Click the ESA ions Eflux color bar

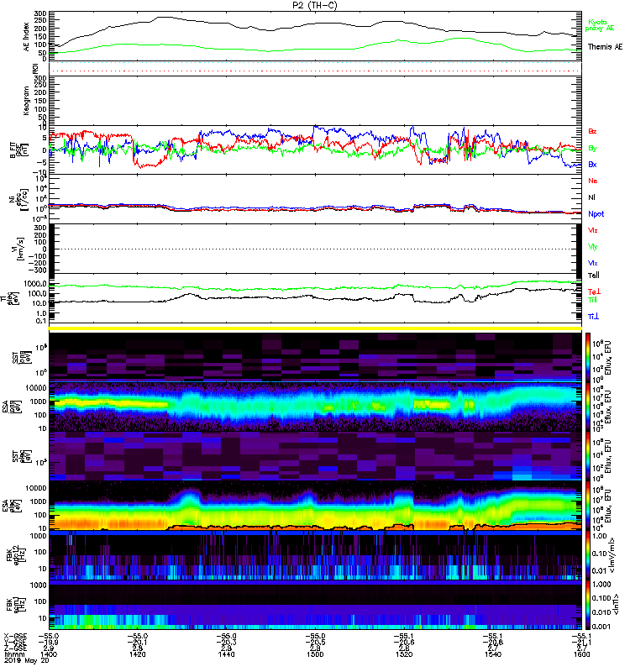588,407
